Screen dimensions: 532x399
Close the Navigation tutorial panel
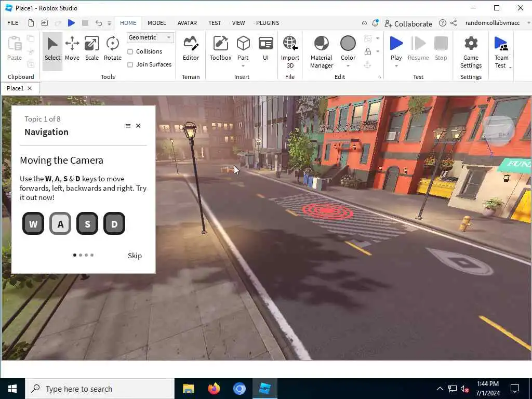[x=138, y=126]
